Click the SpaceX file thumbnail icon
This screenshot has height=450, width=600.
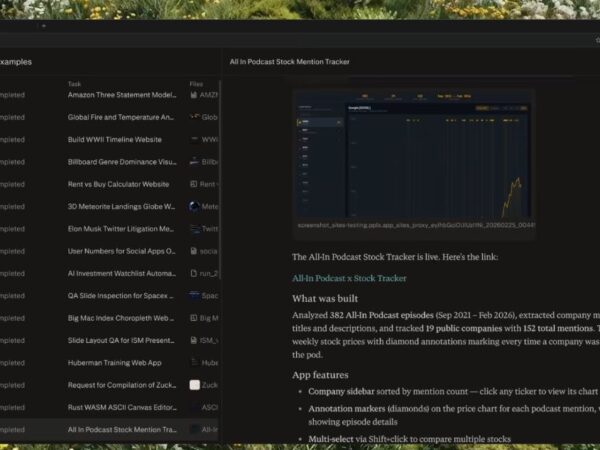[x=194, y=295]
